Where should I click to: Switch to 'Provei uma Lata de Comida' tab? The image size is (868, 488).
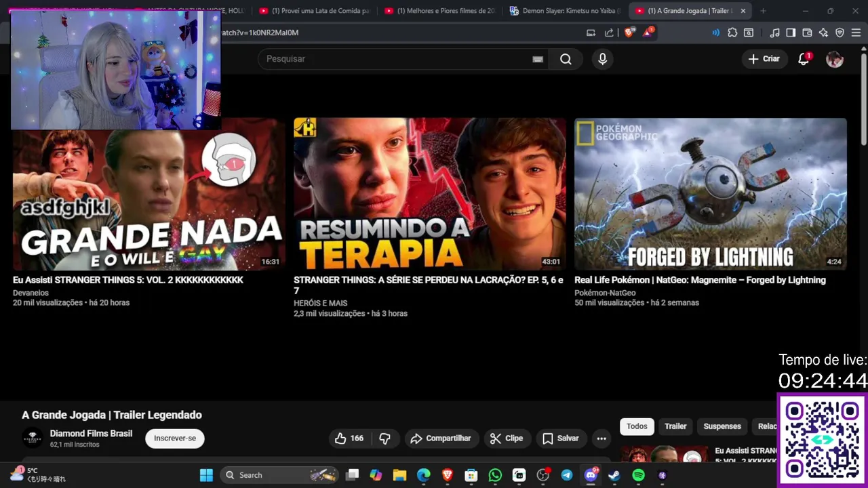pyautogui.click(x=314, y=11)
